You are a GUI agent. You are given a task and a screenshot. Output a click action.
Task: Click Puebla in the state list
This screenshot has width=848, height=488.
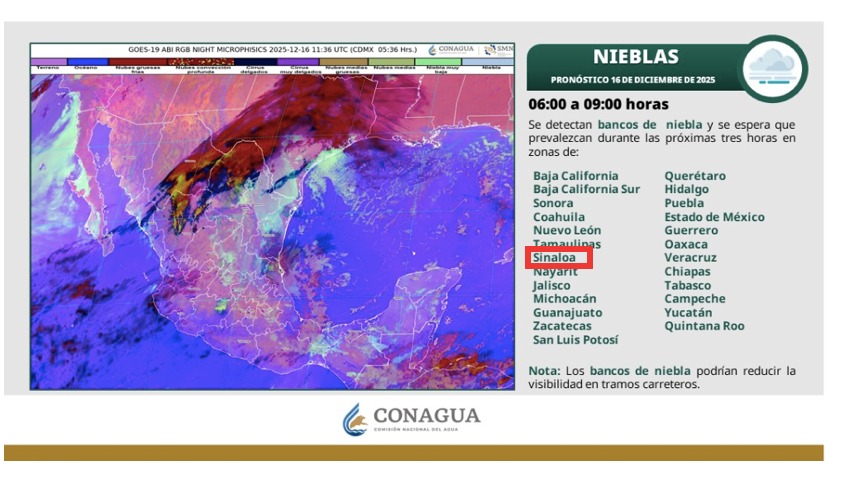[684, 203]
